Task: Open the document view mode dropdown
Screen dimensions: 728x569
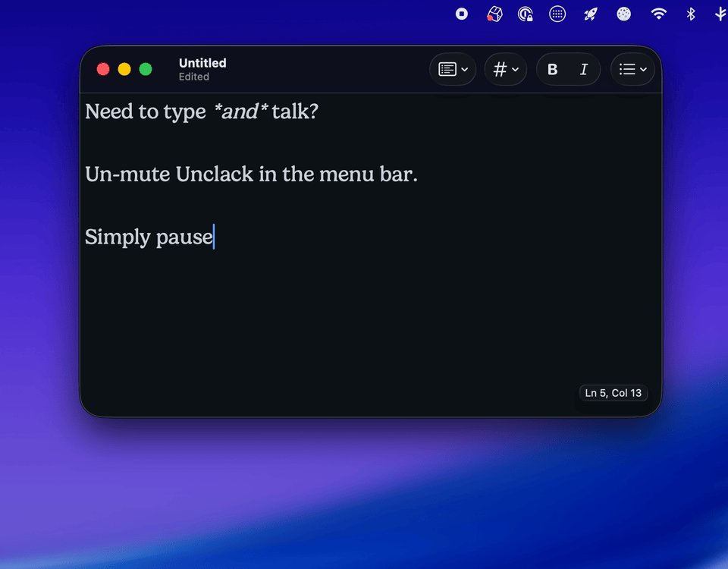Action: coord(453,70)
